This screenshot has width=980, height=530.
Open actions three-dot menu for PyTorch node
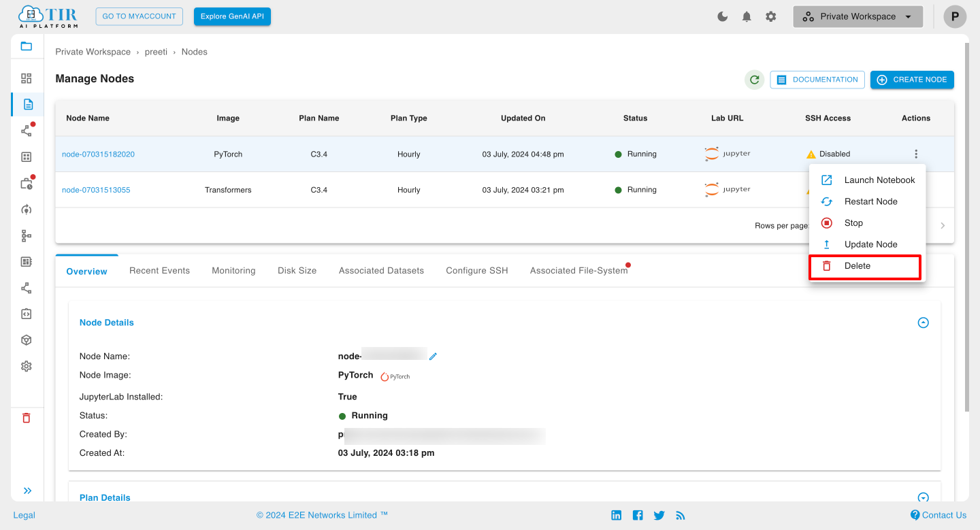pyautogui.click(x=916, y=154)
